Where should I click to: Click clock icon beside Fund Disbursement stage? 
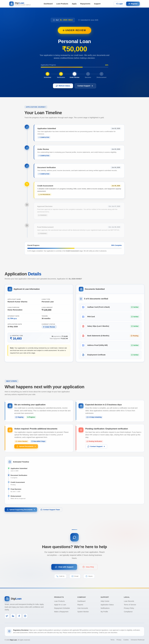(x=27, y=225)
